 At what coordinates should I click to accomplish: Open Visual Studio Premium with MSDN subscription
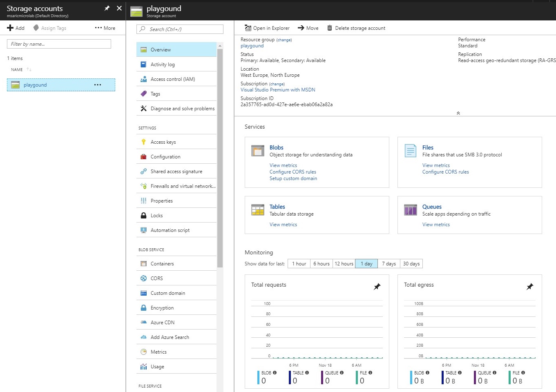click(x=278, y=90)
